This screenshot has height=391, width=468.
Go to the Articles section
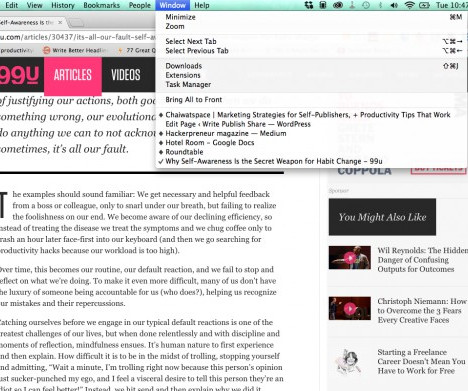click(x=73, y=75)
